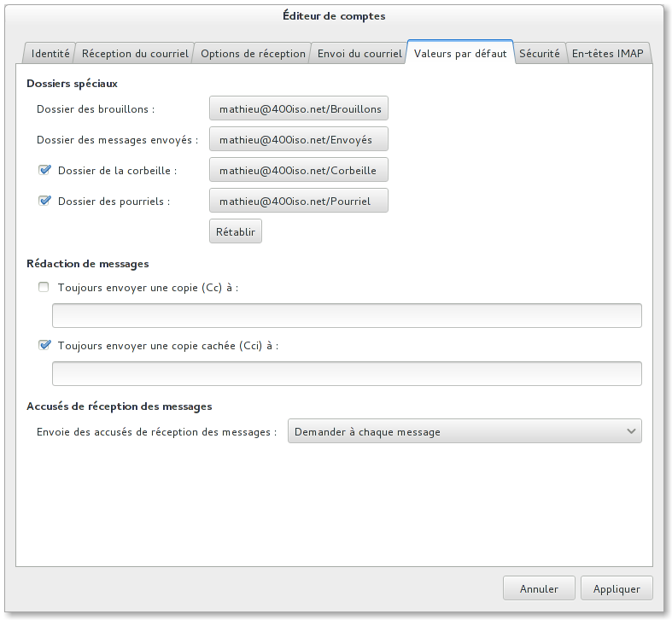
Task: Click the Cc address text field
Action: tap(347, 315)
